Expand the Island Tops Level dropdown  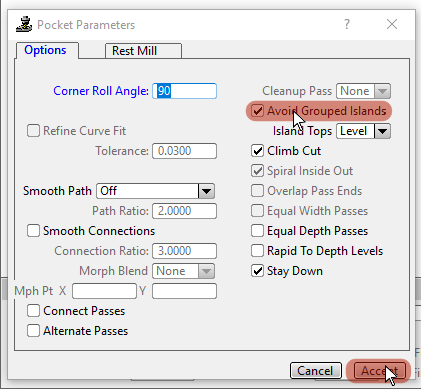[363, 131]
